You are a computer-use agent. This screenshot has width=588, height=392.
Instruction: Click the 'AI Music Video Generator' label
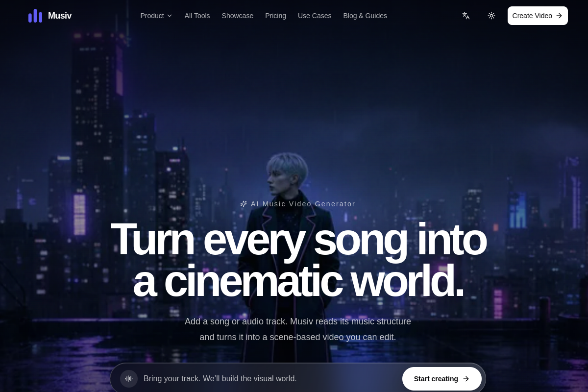pyautogui.click(x=298, y=204)
